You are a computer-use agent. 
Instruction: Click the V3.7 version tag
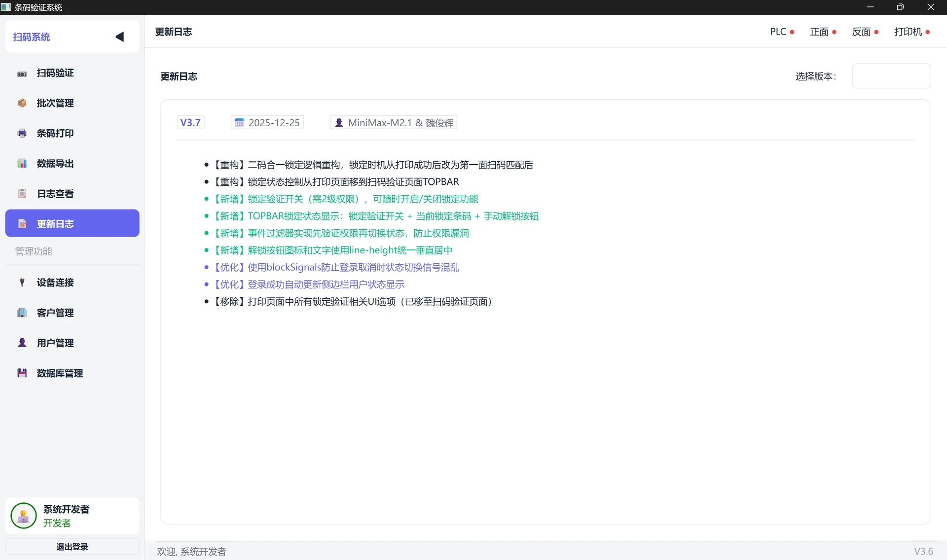pyautogui.click(x=190, y=122)
